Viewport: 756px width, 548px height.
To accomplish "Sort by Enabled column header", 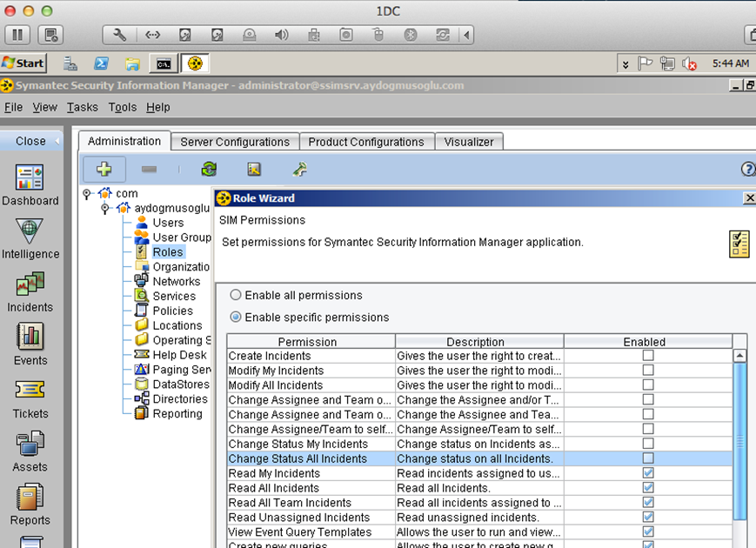I will pos(648,341).
